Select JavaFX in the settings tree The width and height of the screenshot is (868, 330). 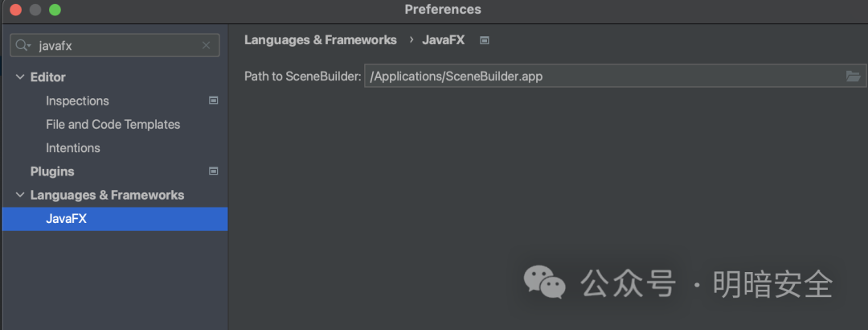(66, 219)
